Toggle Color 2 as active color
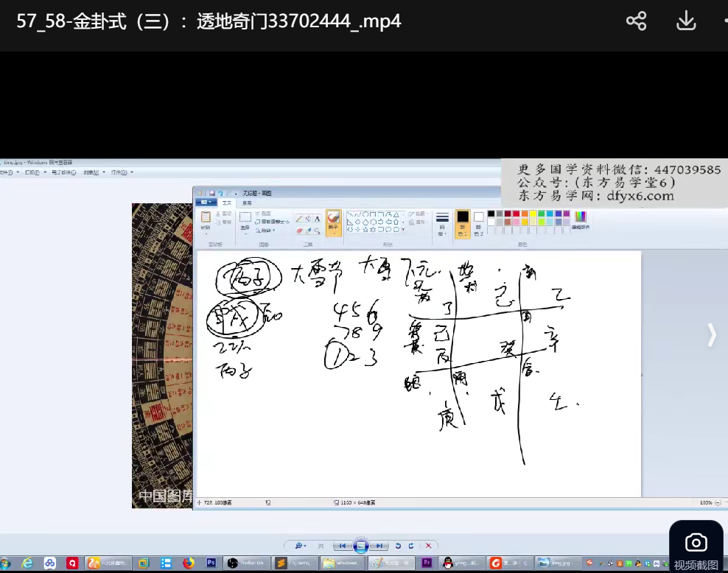The image size is (728, 573). pyautogui.click(x=478, y=221)
